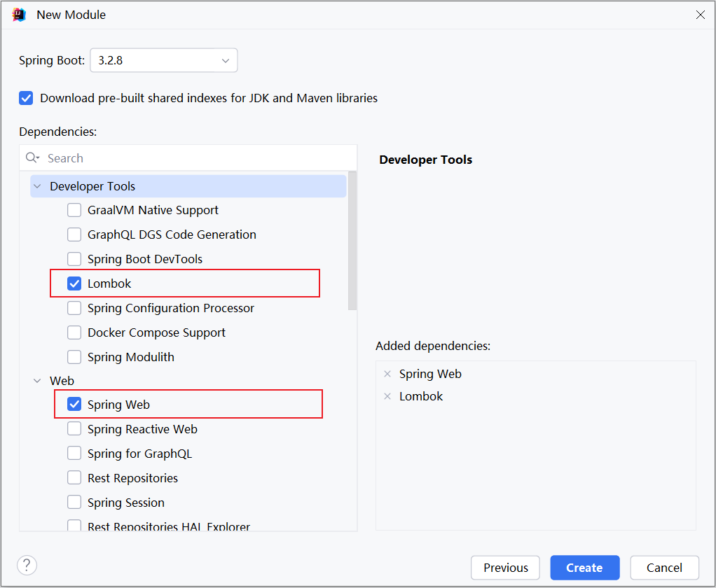Disable the Lombok dependency
716x588 pixels.
click(x=74, y=283)
